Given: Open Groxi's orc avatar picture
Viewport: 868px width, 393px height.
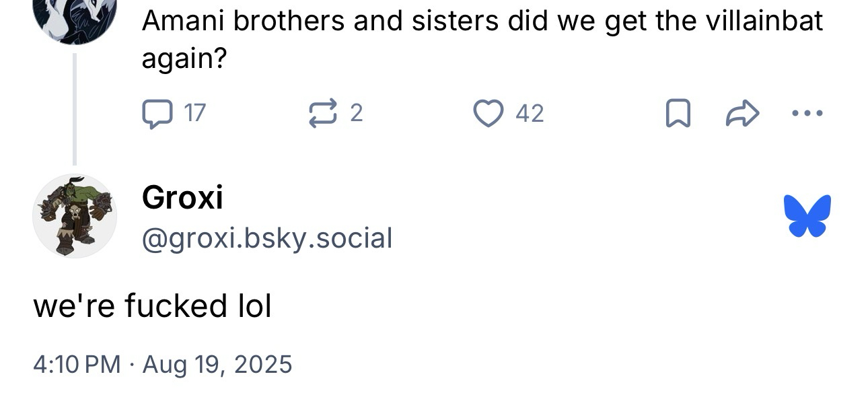Looking at the screenshot, I should click(75, 216).
